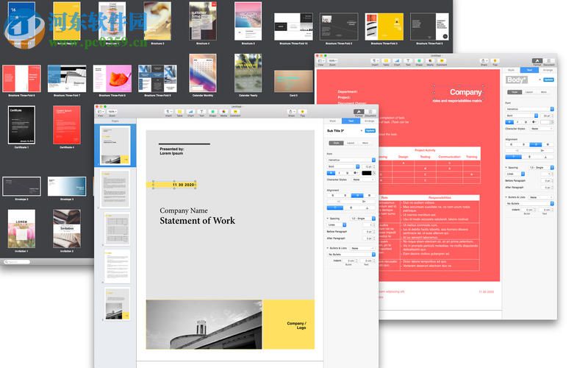
Task: Increase indent in Sub Title inspector
Action: pyautogui.click(x=363, y=202)
